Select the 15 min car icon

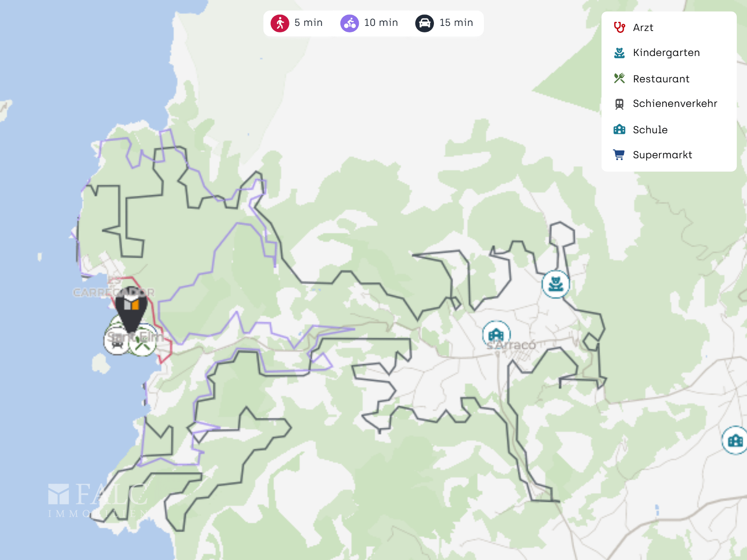(424, 23)
